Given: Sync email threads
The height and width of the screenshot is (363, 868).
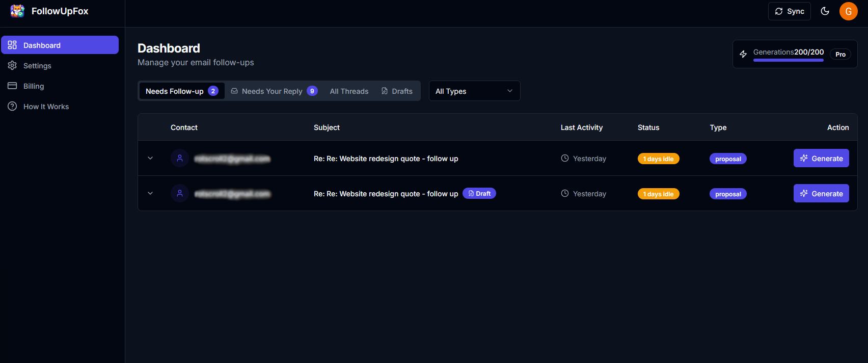Looking at the screenshot, I should click(x=789, y=11).
